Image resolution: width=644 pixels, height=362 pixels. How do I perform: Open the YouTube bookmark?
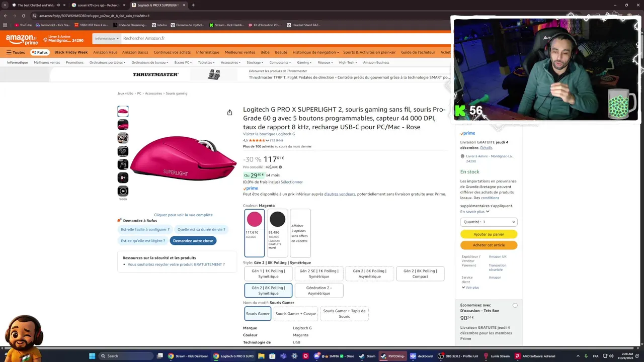(x=23, y=25)
